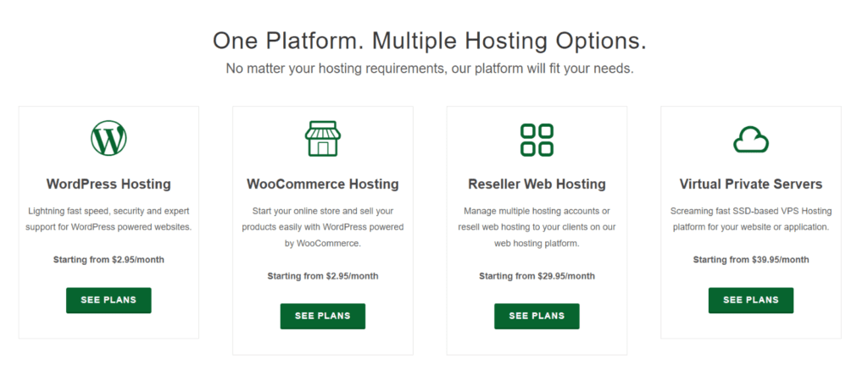This screenshot has width=868, height=392.
Task: Click 'One Platform. Multiple Hosting Options.' headline
Action: [x=430, y=41]
